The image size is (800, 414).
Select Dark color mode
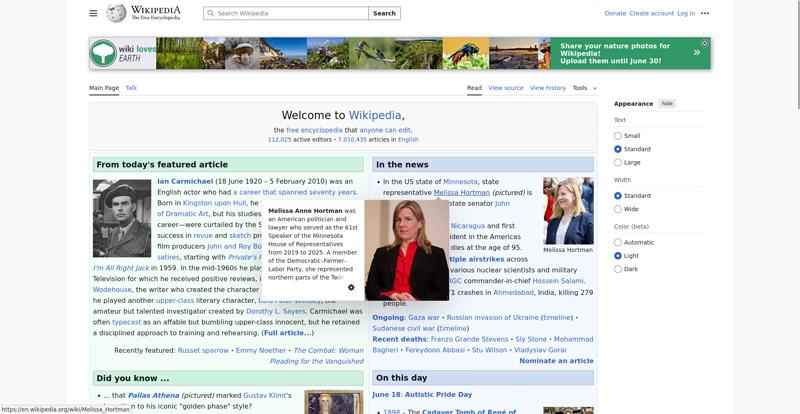pyautogui.click(x=618, y=269)
